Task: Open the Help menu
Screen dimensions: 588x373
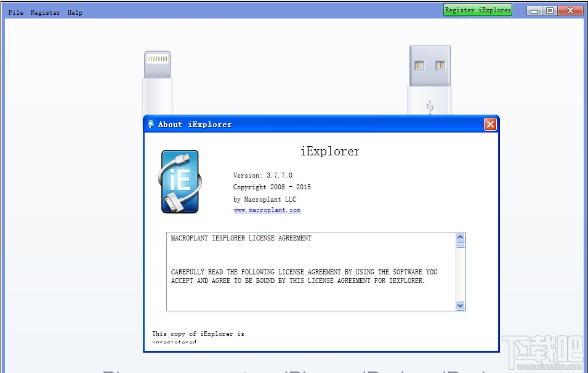Action: coord(75,12)
